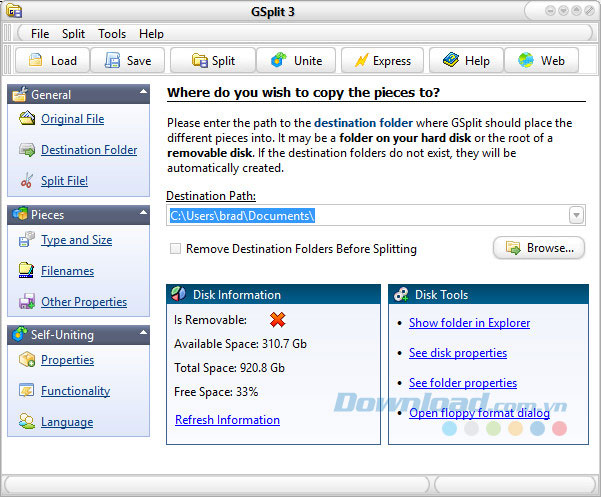Open Self-Uniting Properties link
Screen dimensions: 601x497
pyautogui.click(x=67, y=360)
